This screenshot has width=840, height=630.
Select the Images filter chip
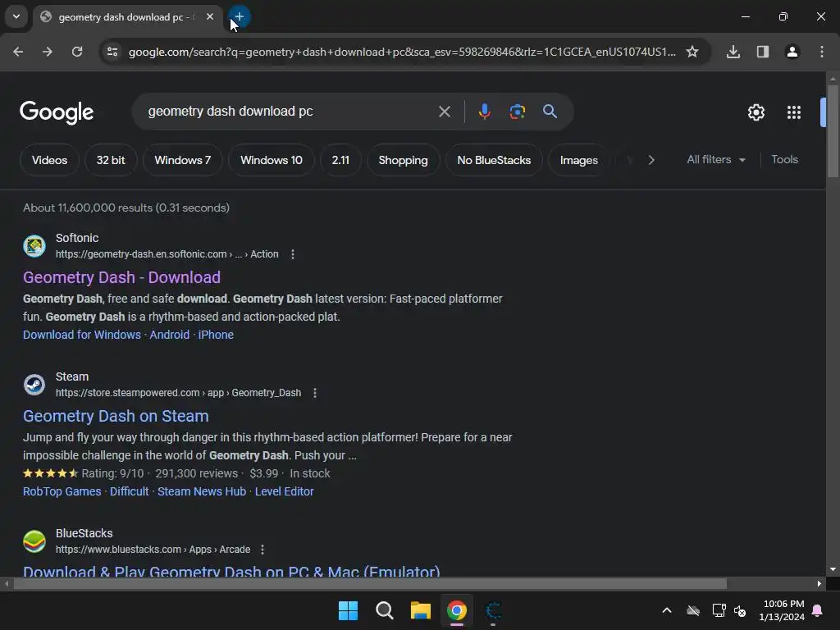[x=578, y=160]
